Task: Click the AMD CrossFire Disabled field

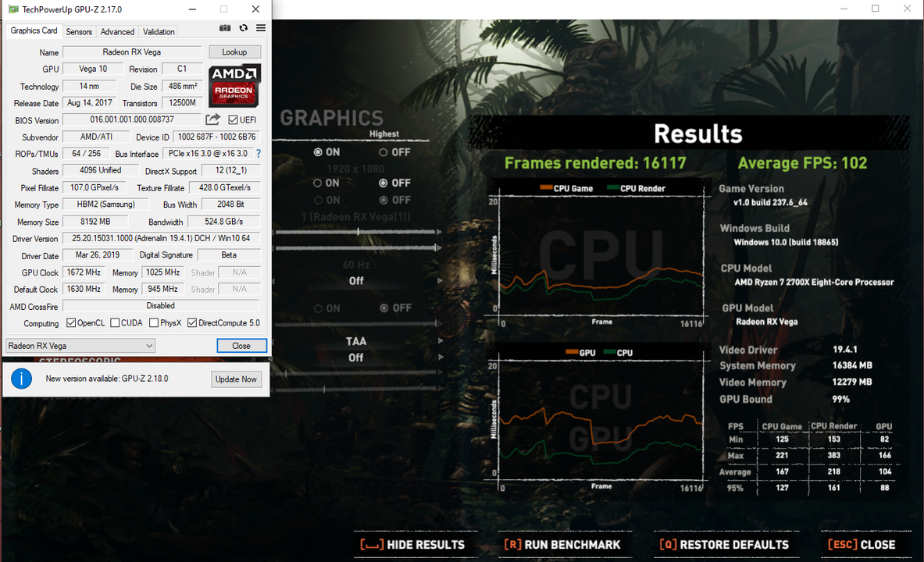Action: tap(161, 306)
